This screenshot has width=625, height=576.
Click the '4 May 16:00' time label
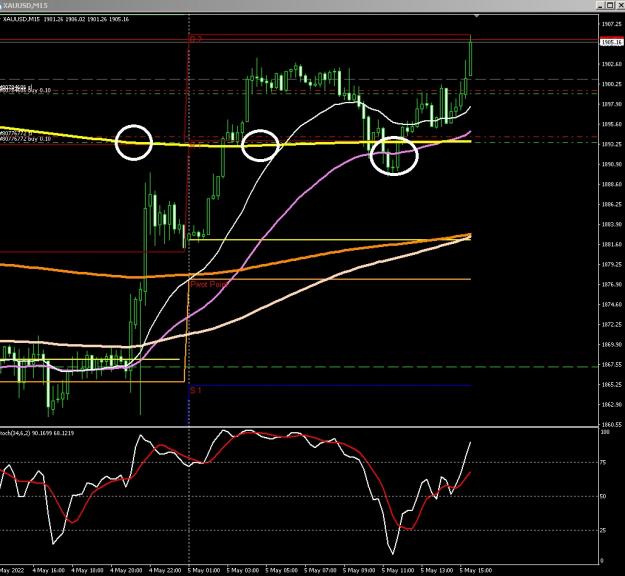coord(49,570)
